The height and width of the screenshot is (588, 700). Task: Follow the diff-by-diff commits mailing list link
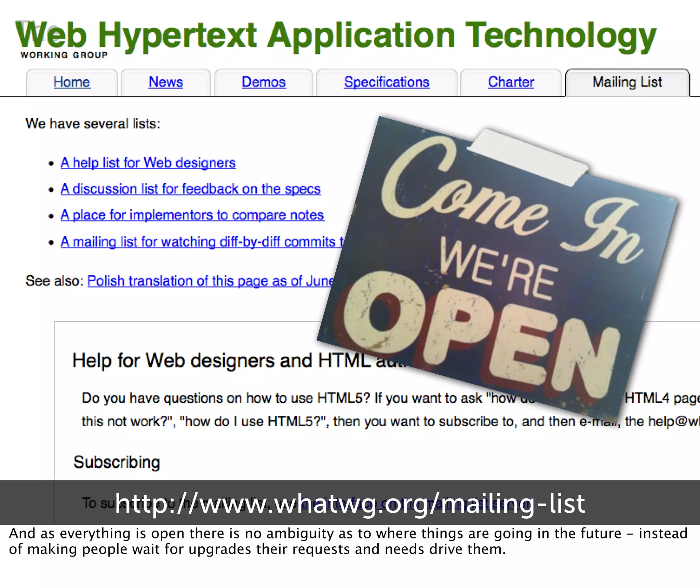[202, 242]
